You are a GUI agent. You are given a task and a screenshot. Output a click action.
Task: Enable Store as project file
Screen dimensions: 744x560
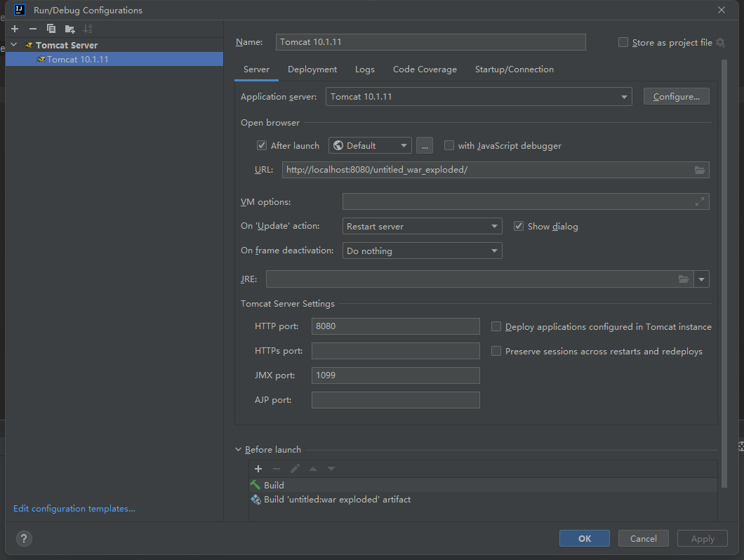(x=623, y=43)
